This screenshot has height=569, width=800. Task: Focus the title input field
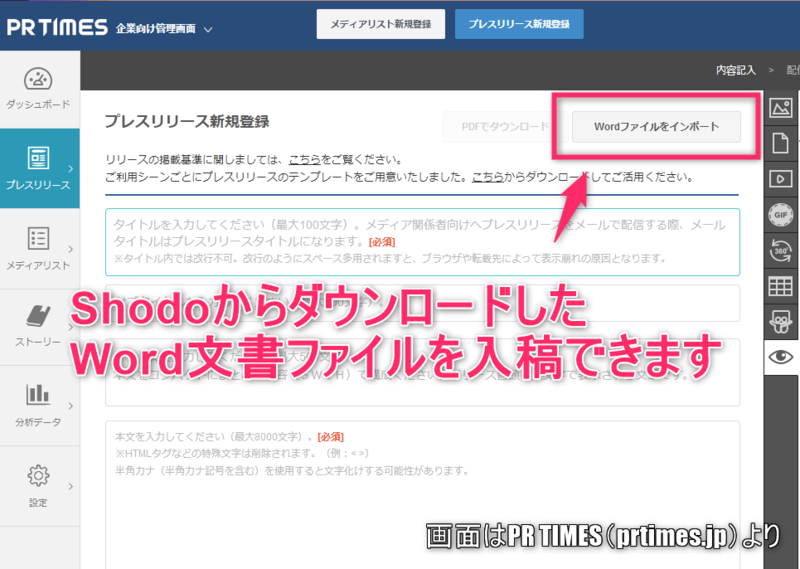click(x=422, y=242)
